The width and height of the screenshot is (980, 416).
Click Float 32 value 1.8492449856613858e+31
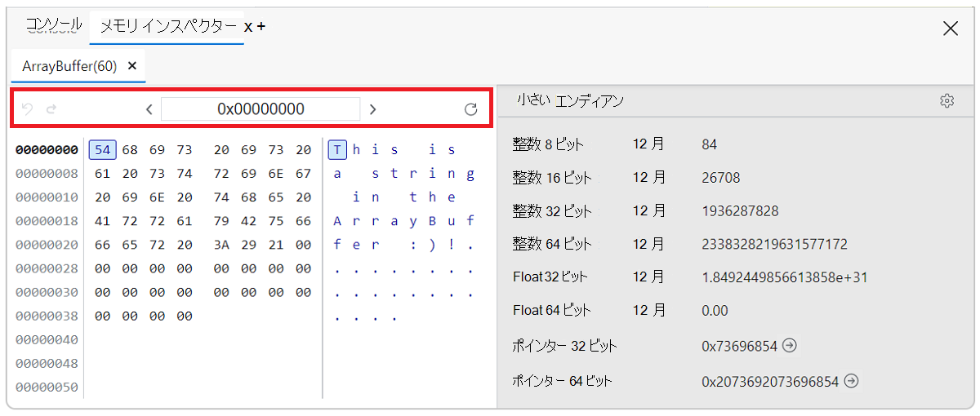(784, 277)
